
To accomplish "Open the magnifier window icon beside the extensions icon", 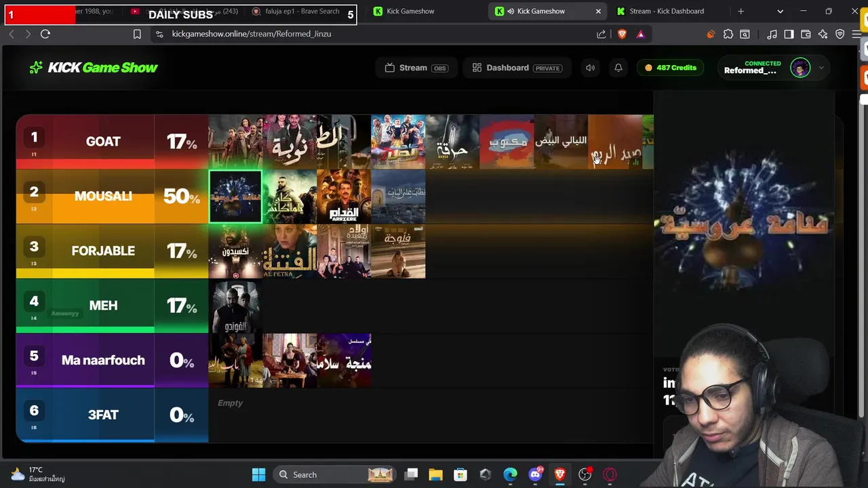I will [x=745, y=34].
